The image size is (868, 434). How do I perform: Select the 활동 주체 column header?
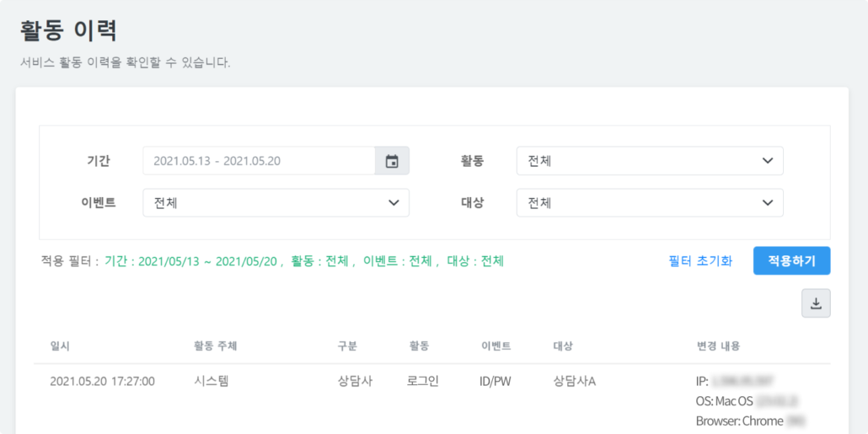(215, 346)
